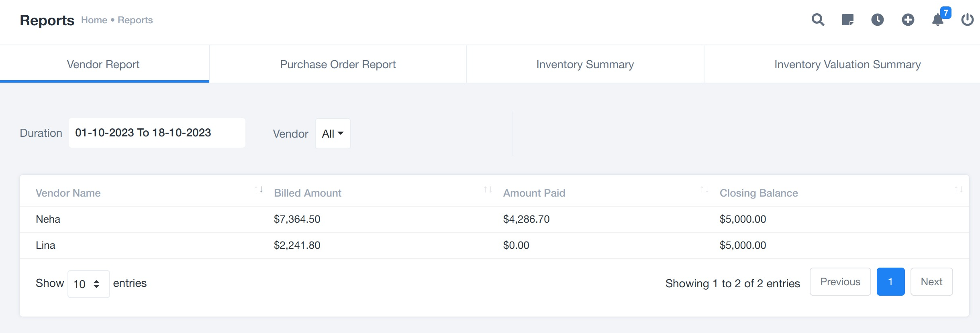980x333 pixels.
Task: Sort by Billed Amount column arrows
Action: coord(488,189)
